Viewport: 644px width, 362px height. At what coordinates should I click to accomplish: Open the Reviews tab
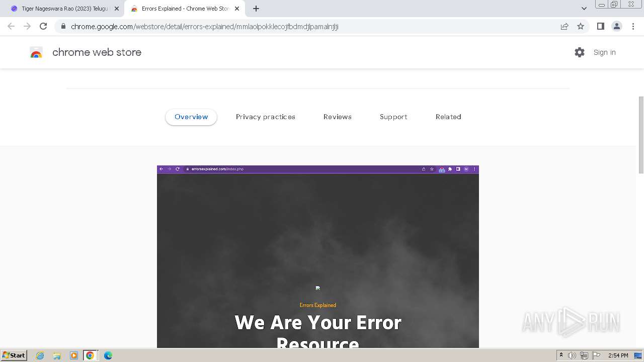pyautogui.click(x=338, y=117)
